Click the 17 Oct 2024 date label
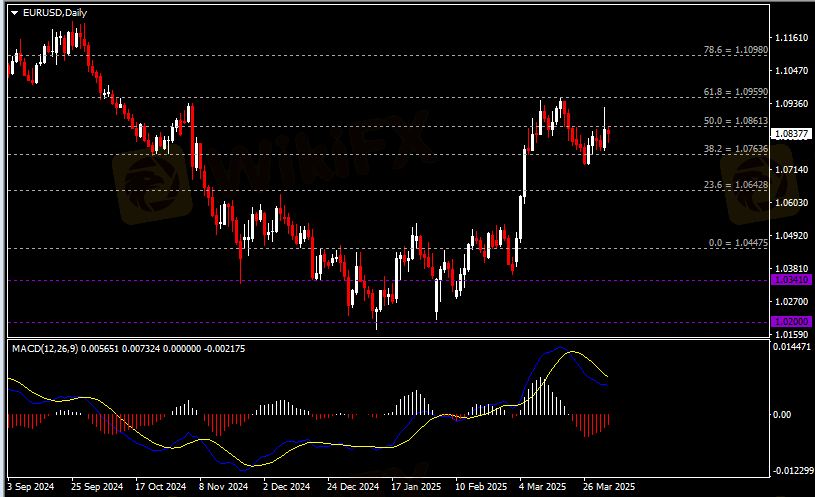This screenshot has width=815, height=497. [161, 487]
